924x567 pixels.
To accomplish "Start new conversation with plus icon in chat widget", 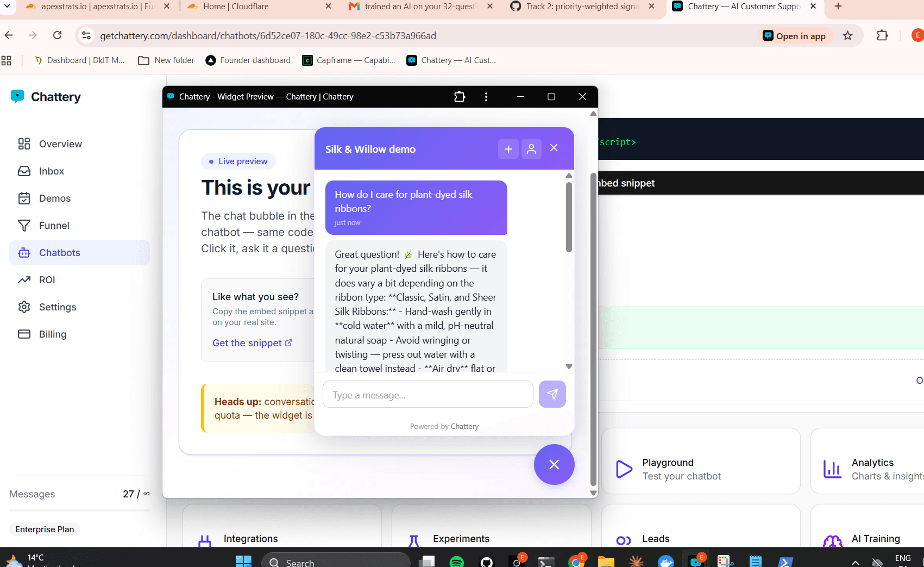I will coord(508,149).
